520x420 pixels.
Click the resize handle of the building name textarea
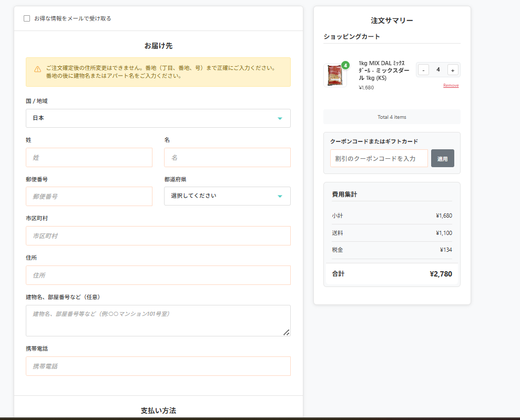click(x=287, y=332)
